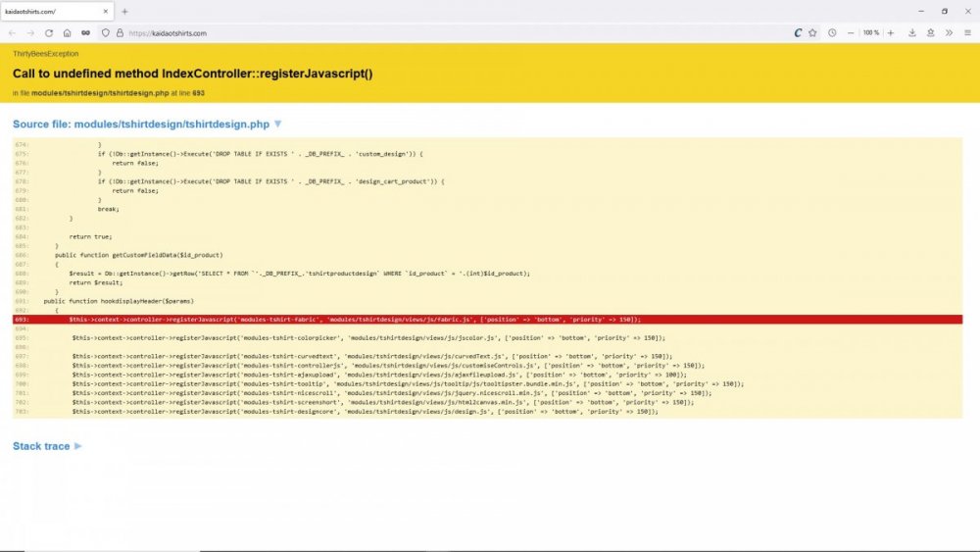Collapse the Source file section triangle
Image resolution: width=980 pixels, height=552 pixels.
tap(278, 124)
